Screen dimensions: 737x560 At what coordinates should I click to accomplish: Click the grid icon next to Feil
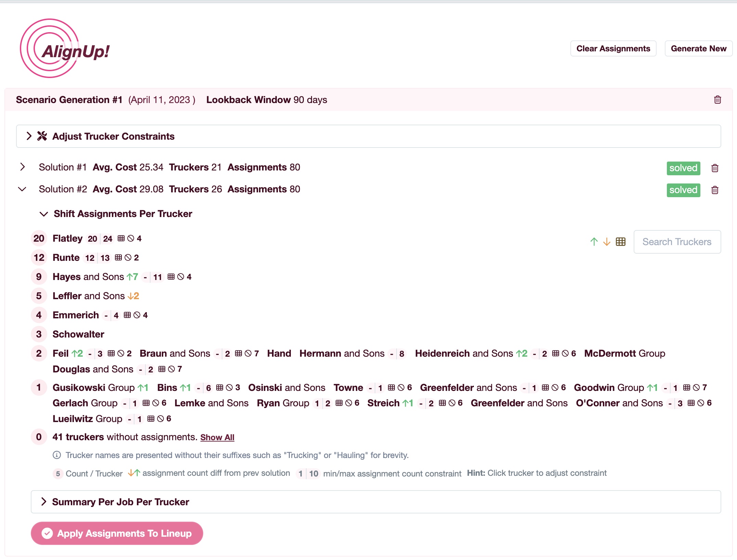point(111,353)
